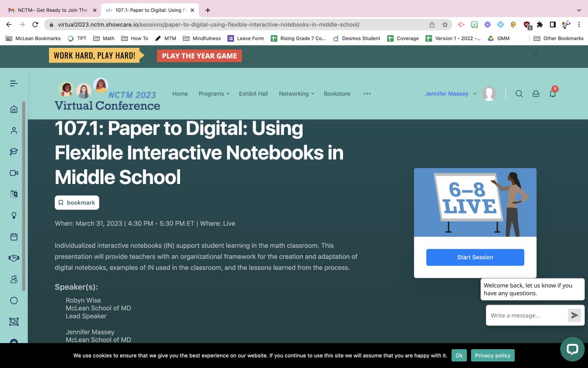
Task: Open the inbox tray icon in header
Action: (x=536, y=94)
